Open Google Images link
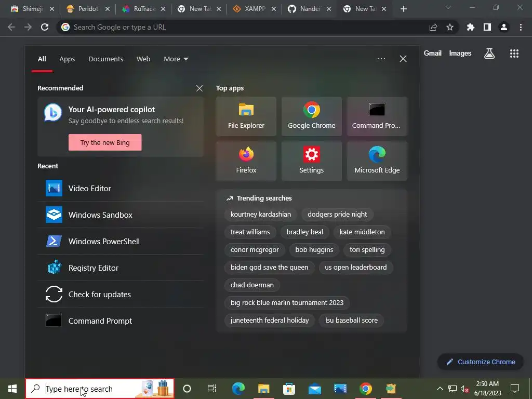Image resolution: width=532 pixels, height=399 pixels. click(x=460, y=54)
